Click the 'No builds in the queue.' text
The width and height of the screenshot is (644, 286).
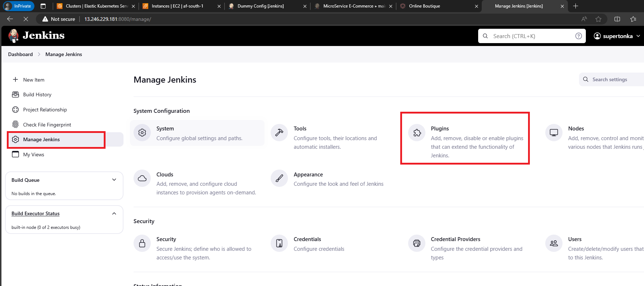pos(34,194)
